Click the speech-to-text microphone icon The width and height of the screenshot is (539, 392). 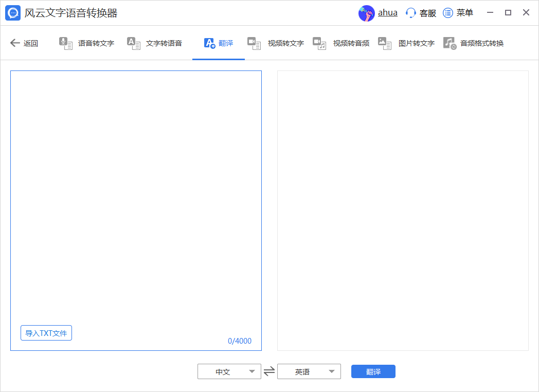65,43
